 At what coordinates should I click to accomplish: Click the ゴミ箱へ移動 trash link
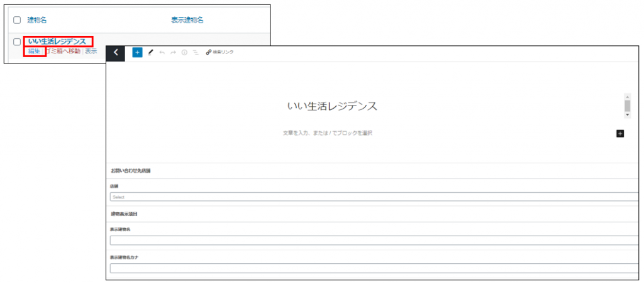tap(63, 52)
